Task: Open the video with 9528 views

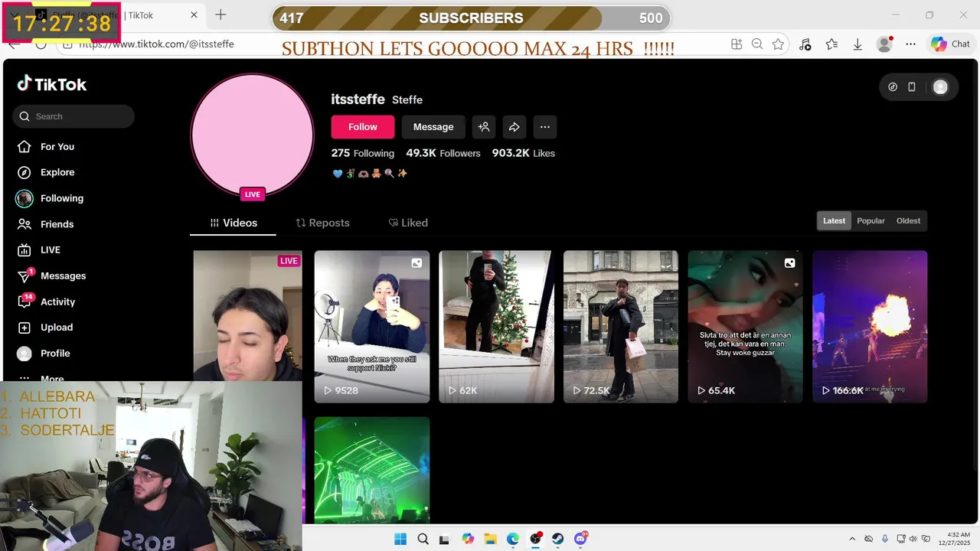Action: [x=372, y=327]
